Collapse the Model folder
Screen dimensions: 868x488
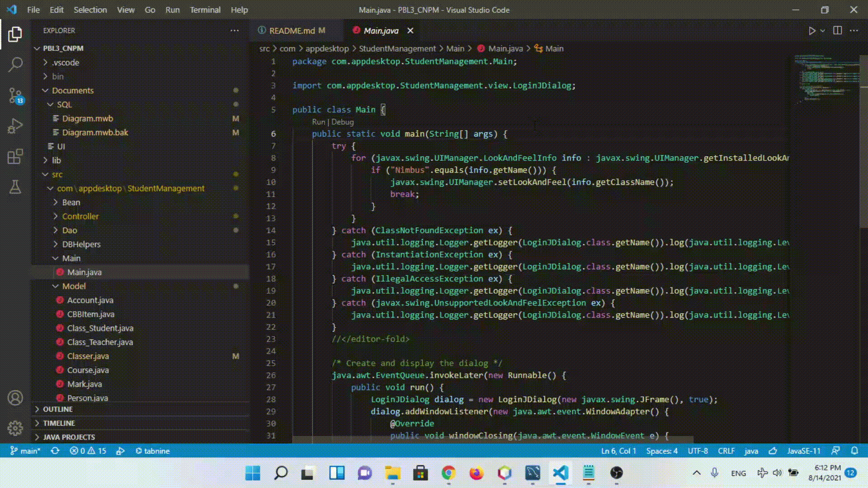click(x=74, y=286)
